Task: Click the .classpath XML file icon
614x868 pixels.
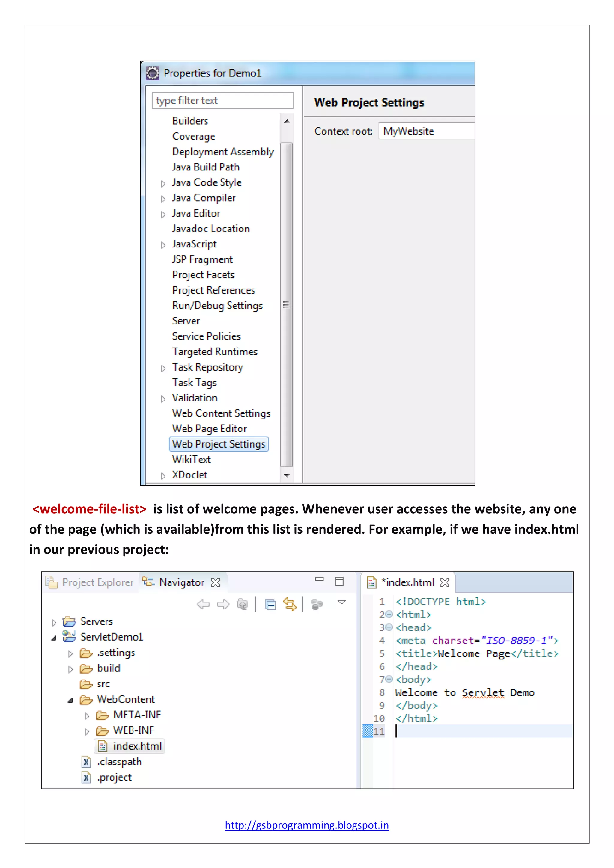Action: click(x=86, y=762)
